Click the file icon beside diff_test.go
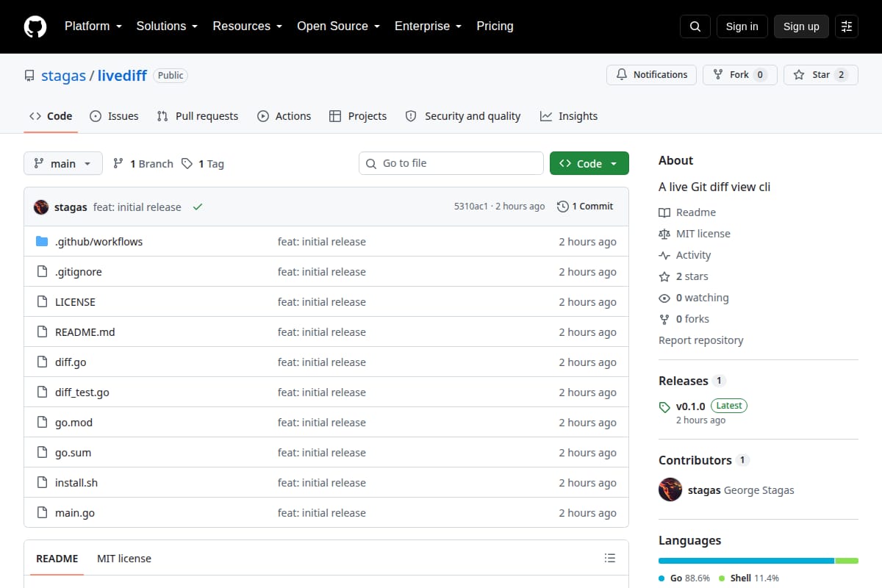The image size is (882, 588). (x=42, y=392)
